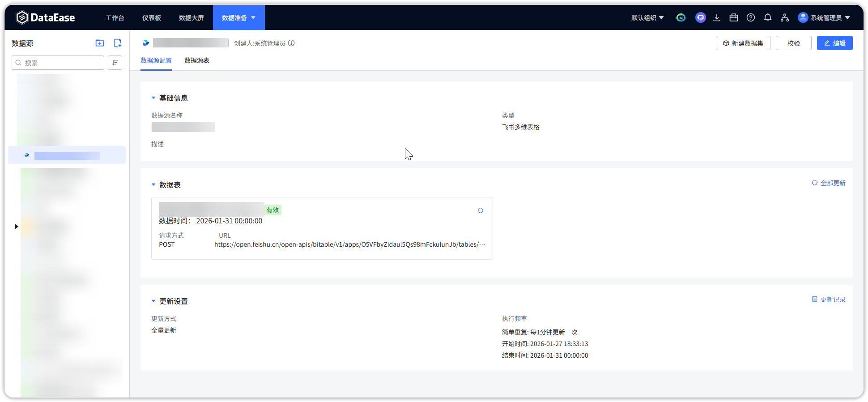
Task: Click the 编辑 button
Action: click(x=834, y=43)
